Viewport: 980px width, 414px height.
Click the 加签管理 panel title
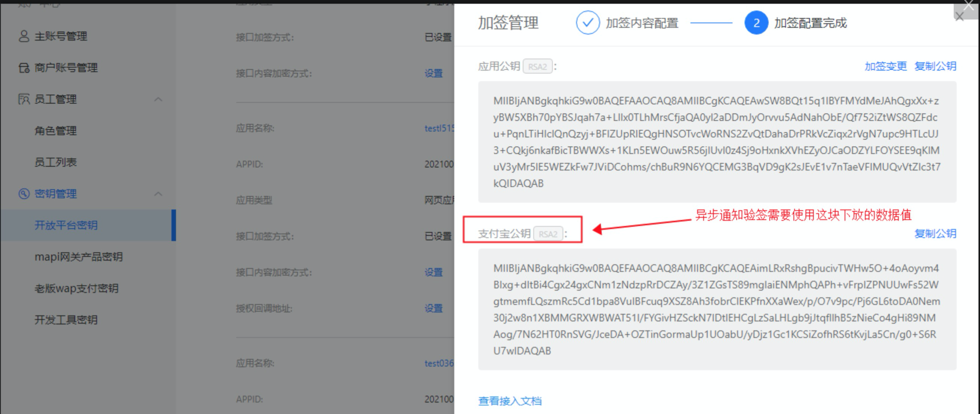[508, 23]
